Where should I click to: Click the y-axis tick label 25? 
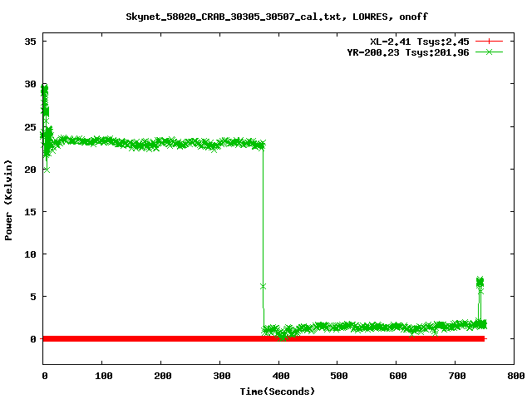[x=30, y=127]
